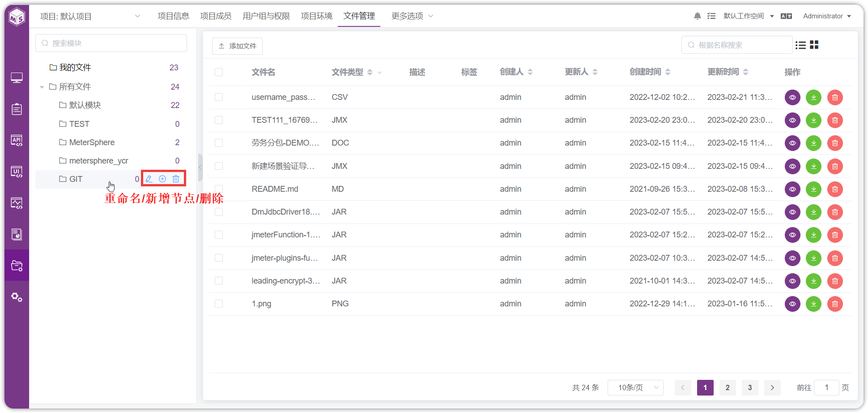Image resolution: width=868 pixels, height=413 pixels.
Task: Expand the 更多选项 dropdown
Action: (x=412, y=16)
